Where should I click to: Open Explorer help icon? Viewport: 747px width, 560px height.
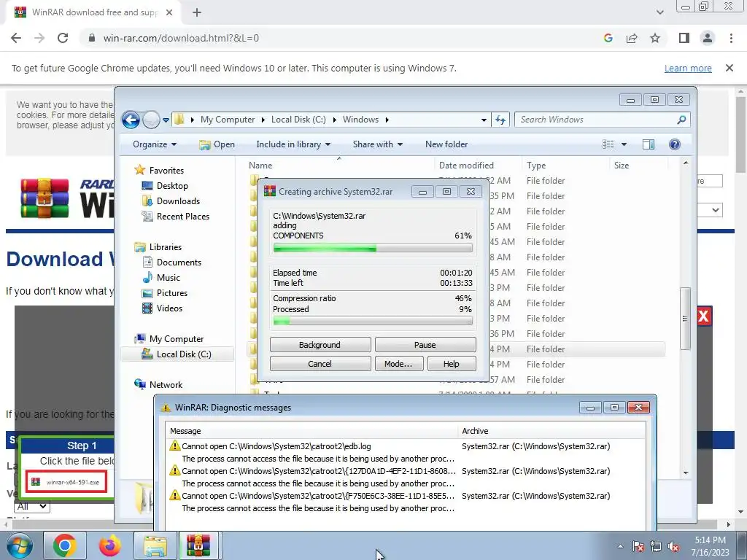point(675,144)
